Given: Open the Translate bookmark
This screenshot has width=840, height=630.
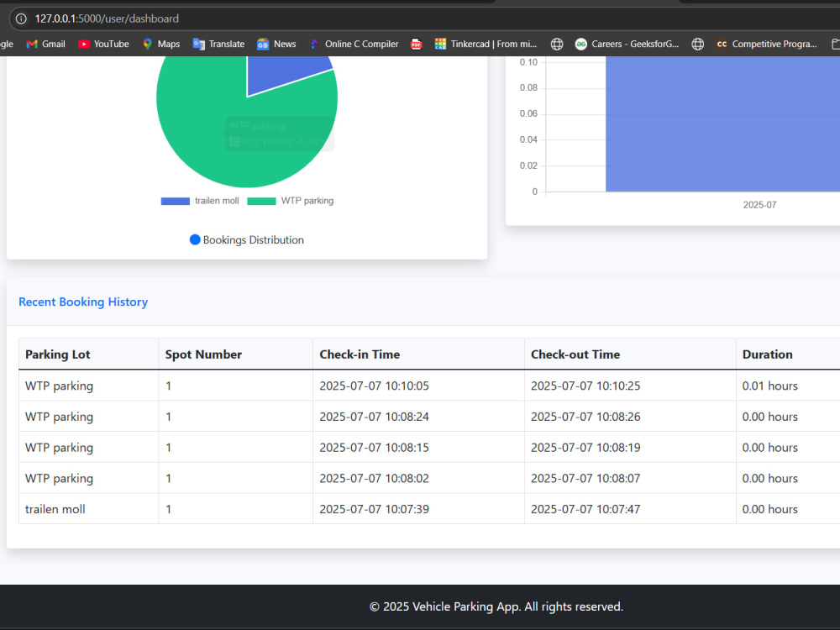Looking at the screenshot, I should 218,44.
